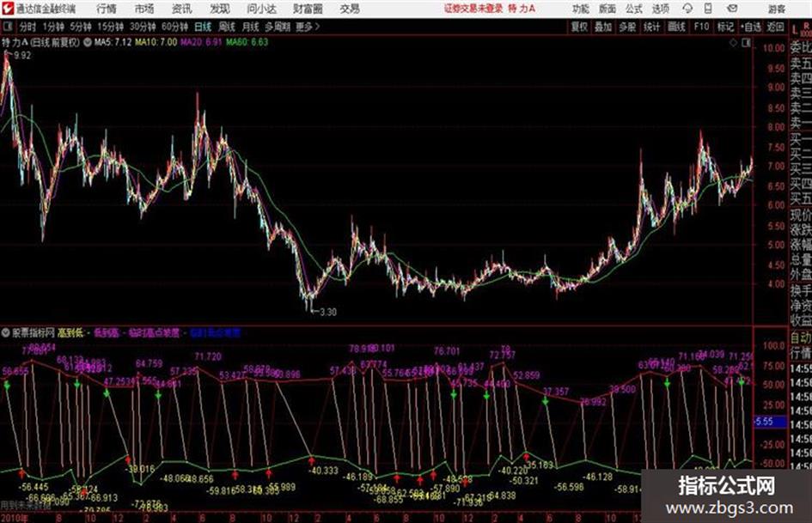
Task: Open the 财富圈 menu
Action: tap(308, 9)
